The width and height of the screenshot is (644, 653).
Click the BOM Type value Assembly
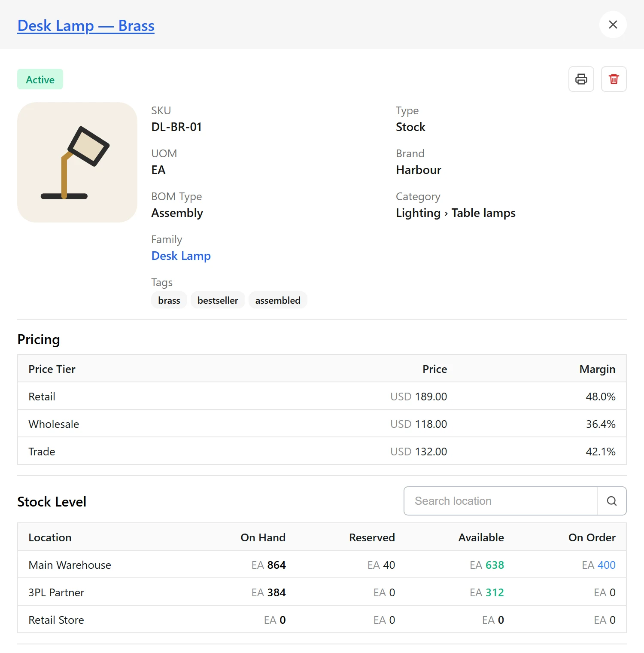tap(177, 213)
